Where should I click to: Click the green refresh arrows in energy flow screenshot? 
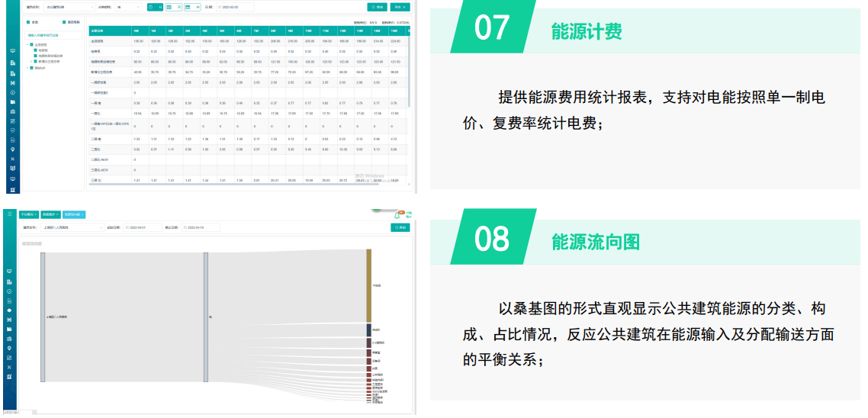(409, 215)
